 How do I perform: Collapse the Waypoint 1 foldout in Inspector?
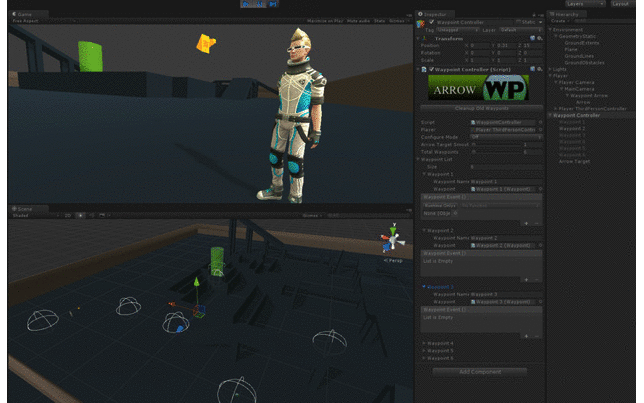424,174
